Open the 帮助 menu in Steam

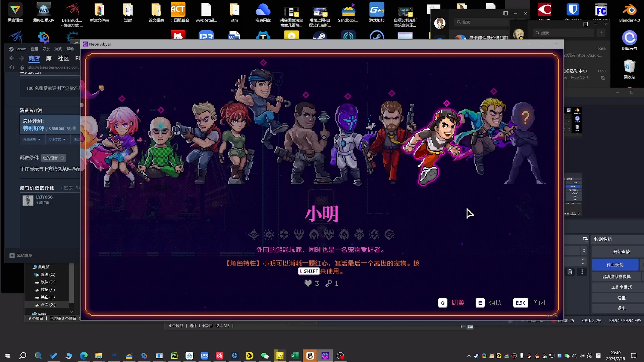(x=70, y=49)
